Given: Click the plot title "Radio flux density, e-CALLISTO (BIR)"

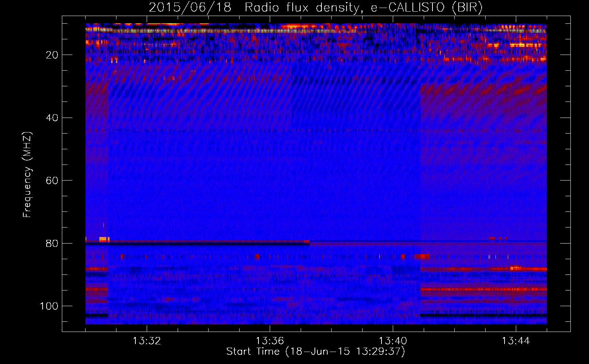Looking at the screenshot, I should (x=363, y=8).
